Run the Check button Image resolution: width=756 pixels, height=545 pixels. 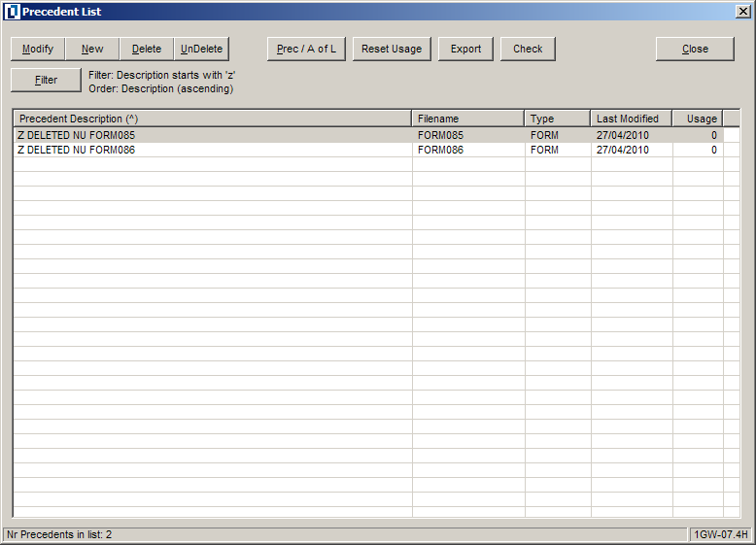tap(528, 49)
